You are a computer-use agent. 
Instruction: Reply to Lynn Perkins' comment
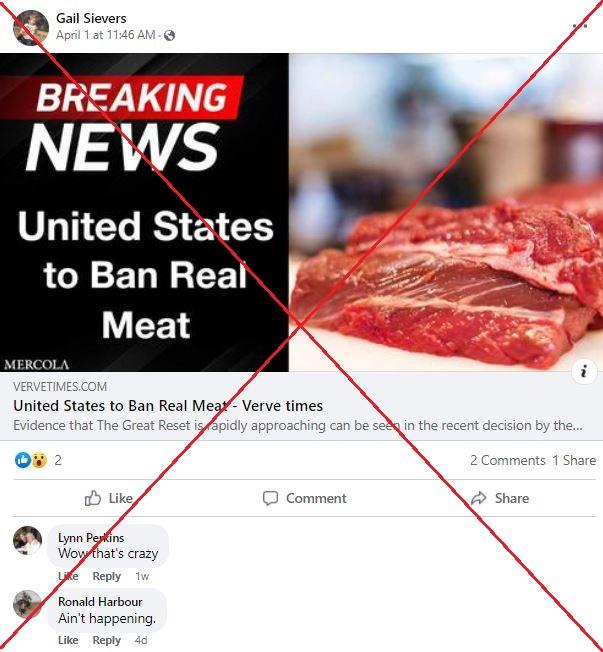point(106,576)
